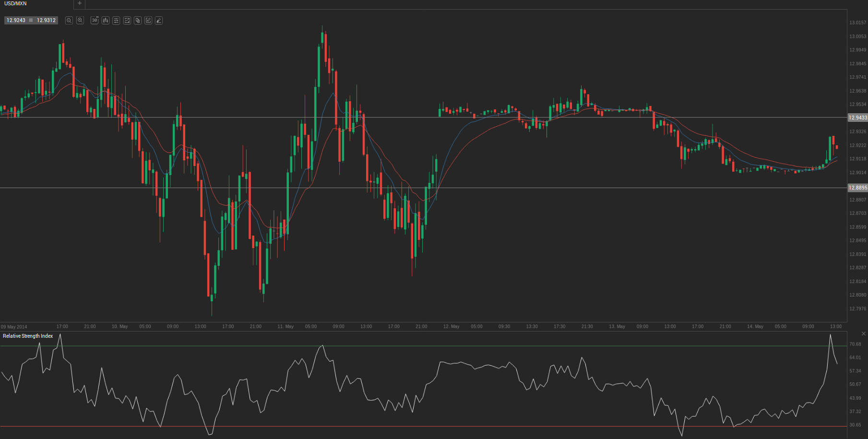Open the chart settings sliders icon

click(x=116, y=20)
